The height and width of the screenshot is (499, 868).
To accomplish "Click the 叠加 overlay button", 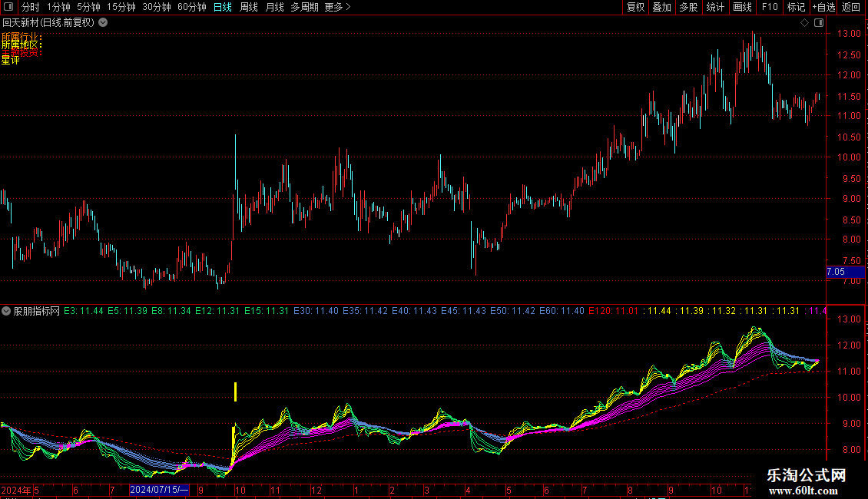I will (x=661, y=8).
